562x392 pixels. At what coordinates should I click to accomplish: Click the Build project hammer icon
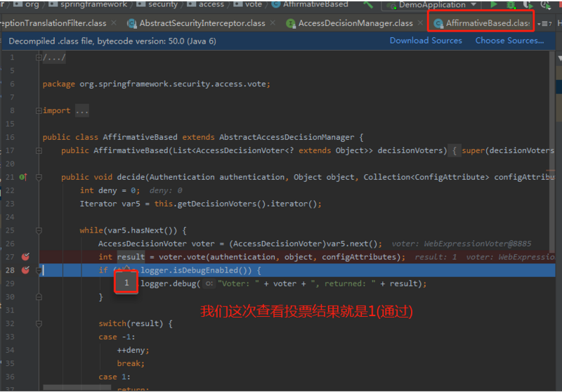pos(367,4)
